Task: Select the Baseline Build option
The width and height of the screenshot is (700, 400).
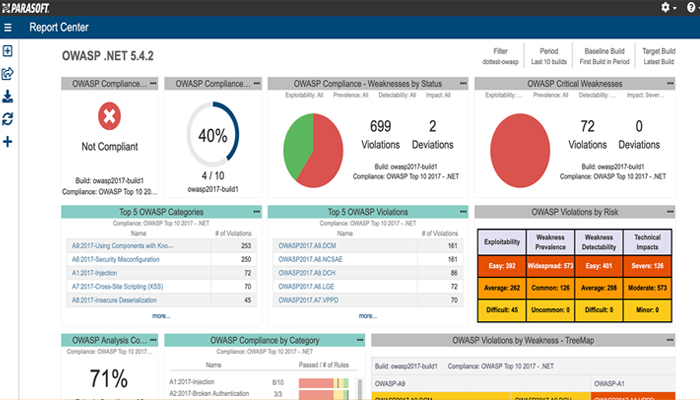Action: pos(604,56)
